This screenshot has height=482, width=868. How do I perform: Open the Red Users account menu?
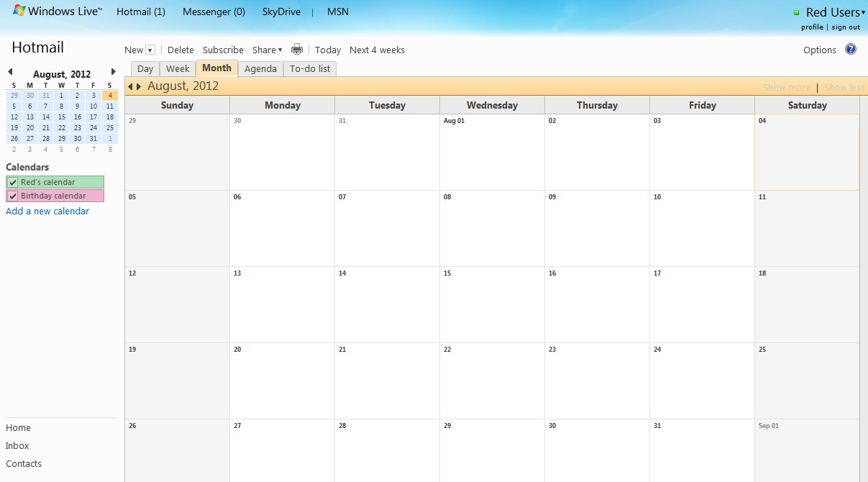835,12
